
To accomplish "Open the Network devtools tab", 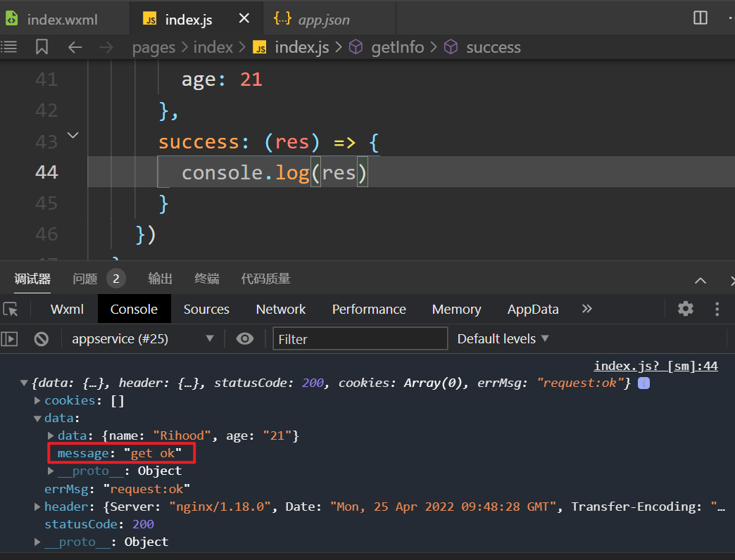I will click(x=281, y=310).
